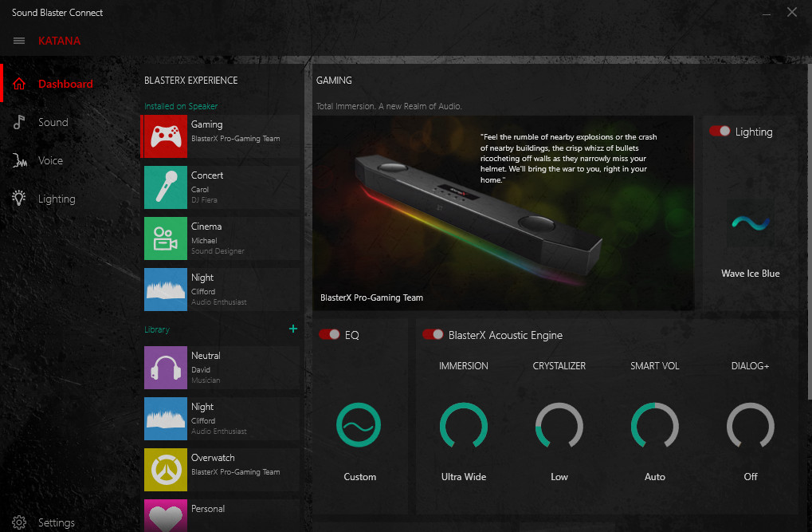This screenshot has height=532, width=812.
Task: Click the Settings gear icon
Action: [x=19, y=522]
